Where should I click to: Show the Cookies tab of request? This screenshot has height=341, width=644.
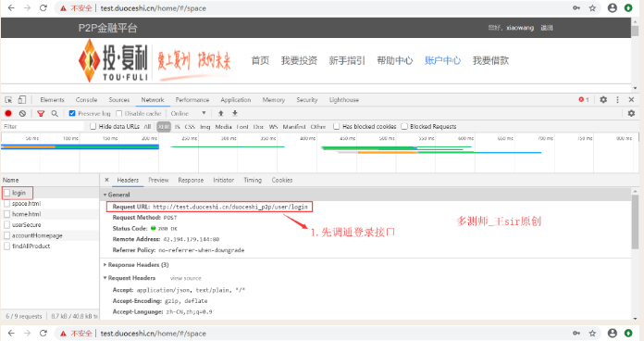tap(281, 180)
